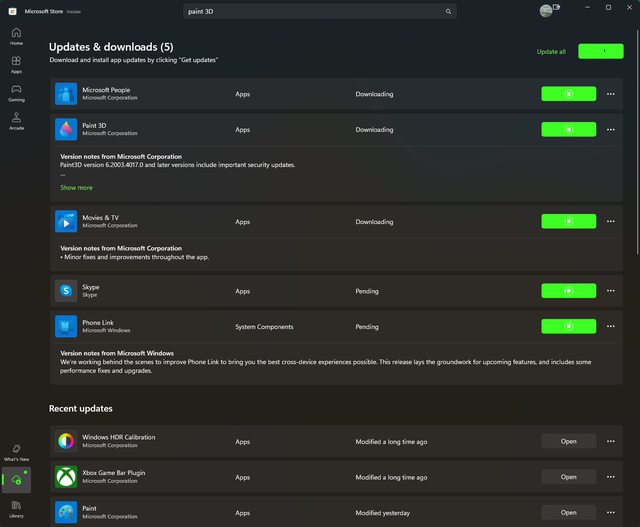640x527 pixels.
Task: Click the Paint 3D app icon
Action: point(66,129)
